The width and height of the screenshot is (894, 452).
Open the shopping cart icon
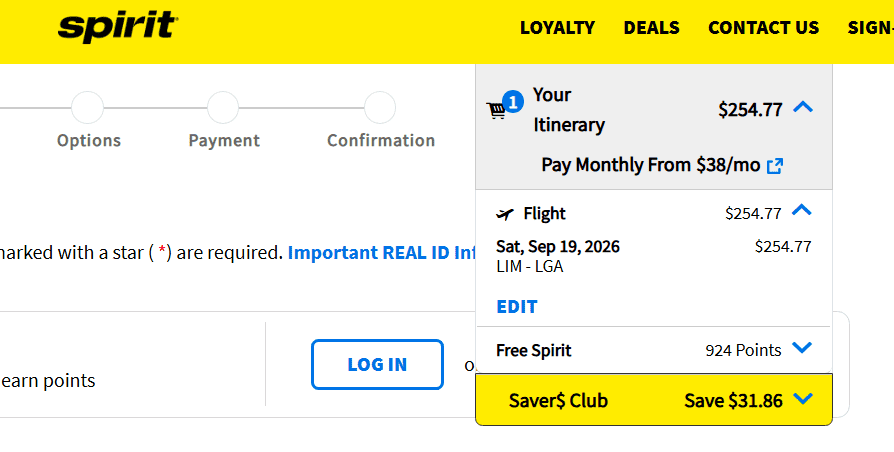[x=495, y=110]
